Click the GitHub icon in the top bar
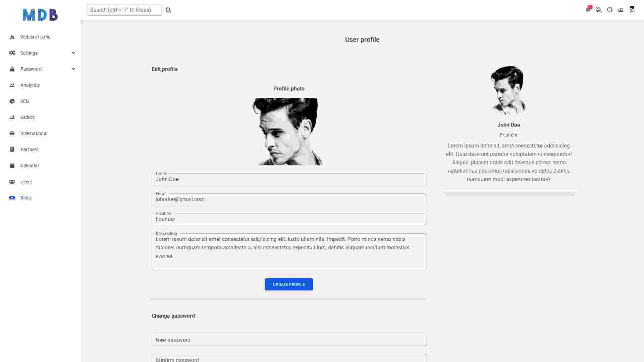 pos(609,10)
